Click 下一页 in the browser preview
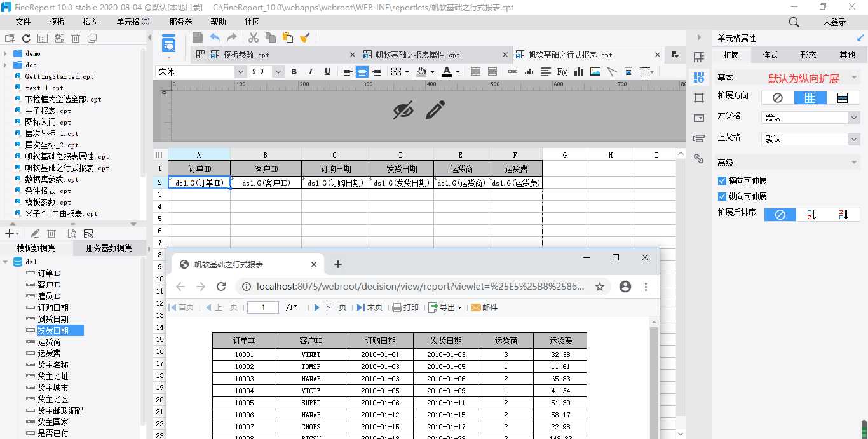 [330, 307]
